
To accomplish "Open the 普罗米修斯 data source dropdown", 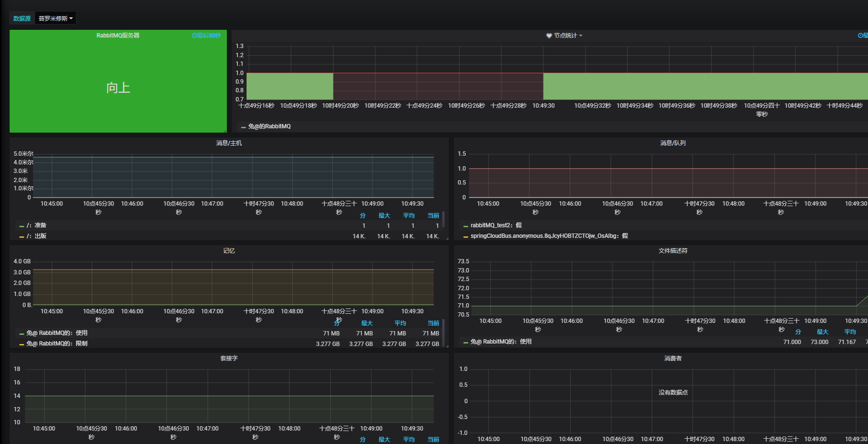I will [55, 18].
